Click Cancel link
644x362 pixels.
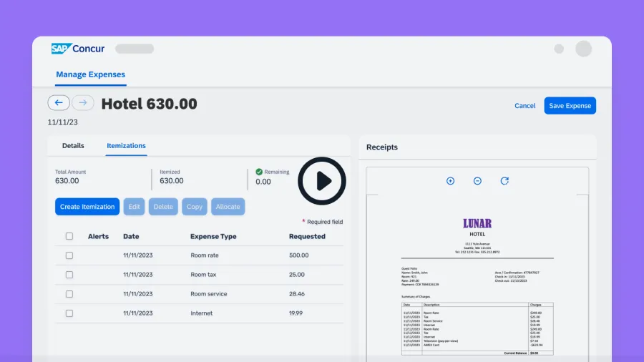coord(525,105)
